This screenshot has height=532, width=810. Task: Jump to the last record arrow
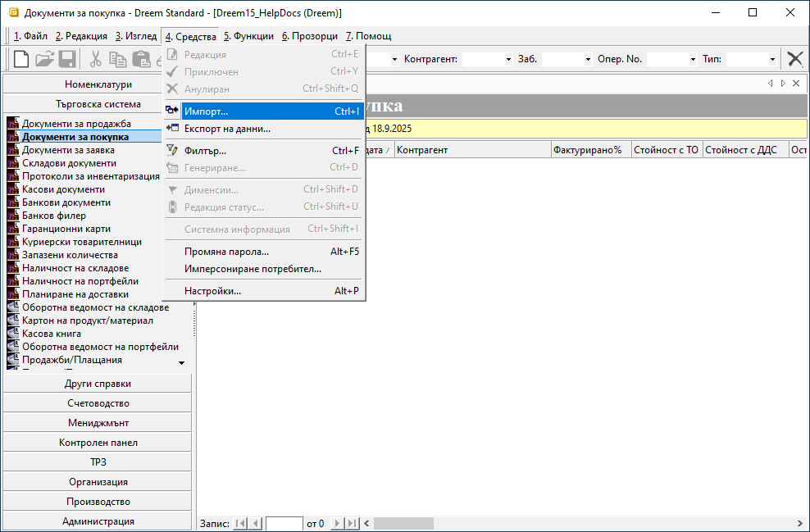point(352,523)
